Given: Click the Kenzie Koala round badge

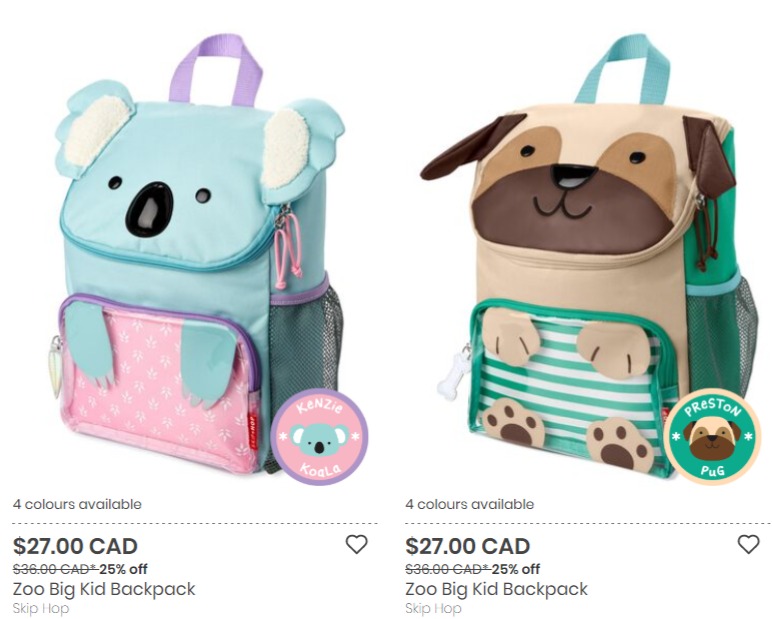Looking at the screenshot, I should point(319,437).
